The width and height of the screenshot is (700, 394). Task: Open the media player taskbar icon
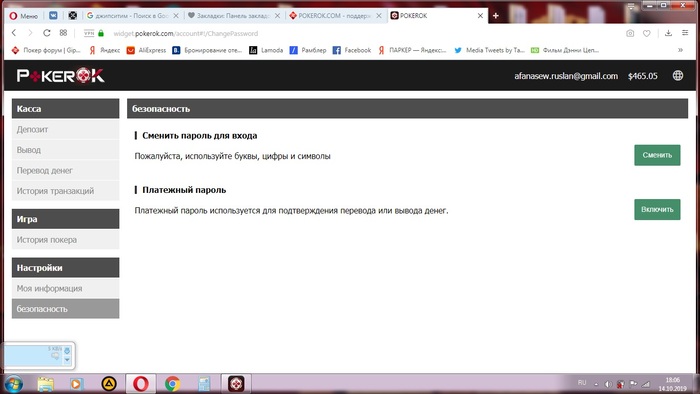pos(76,383)
